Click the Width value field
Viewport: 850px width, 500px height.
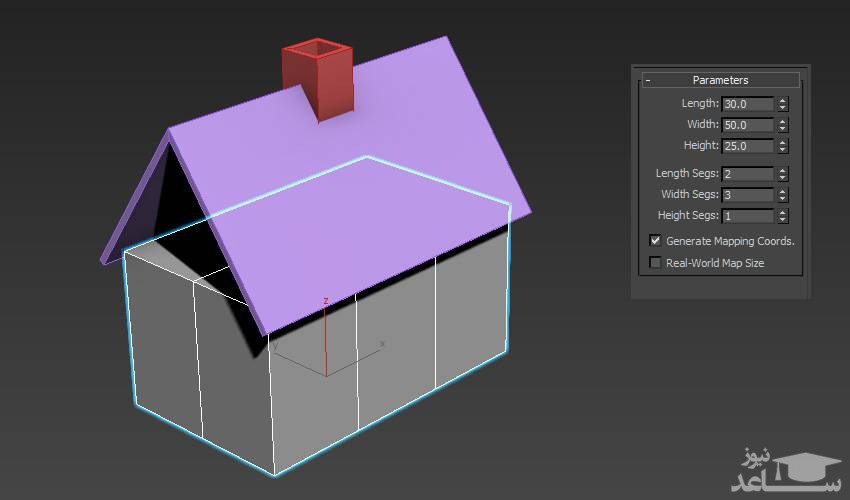click(x=747, y=125)
